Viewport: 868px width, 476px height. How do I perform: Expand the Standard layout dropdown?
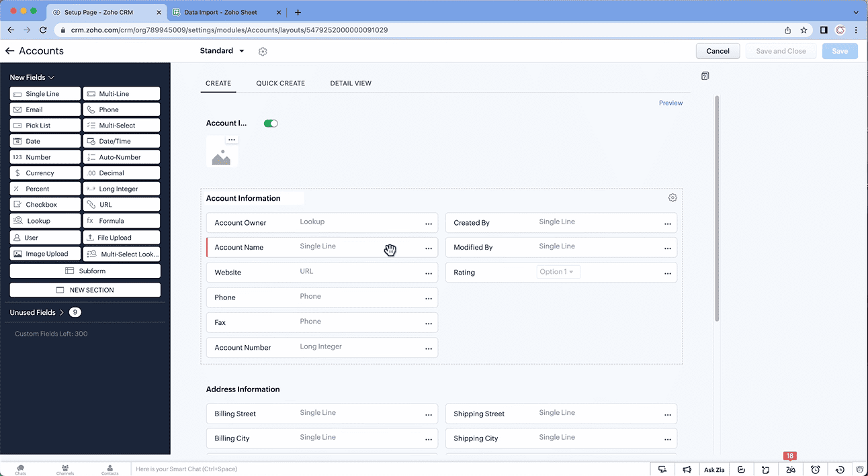[x=242, y=51]
